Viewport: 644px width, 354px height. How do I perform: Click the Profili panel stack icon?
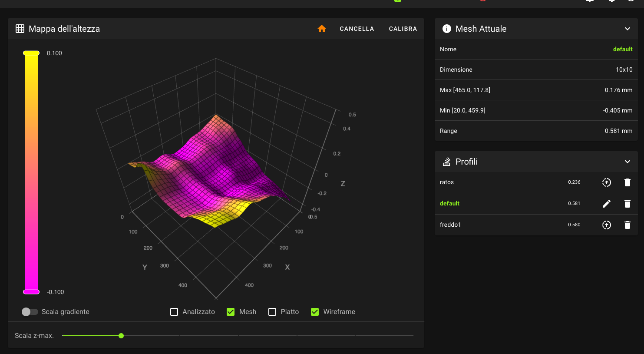point(446,162)
